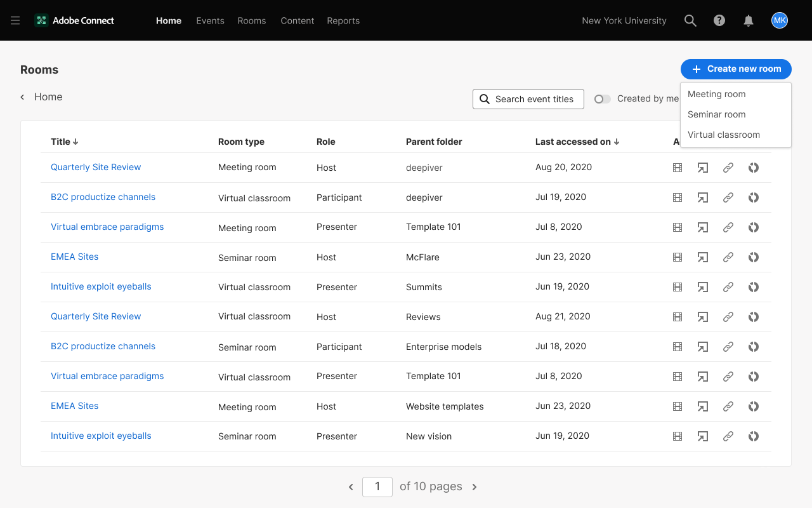Switch to the Rooms nav tab

[x=252, y=20]
